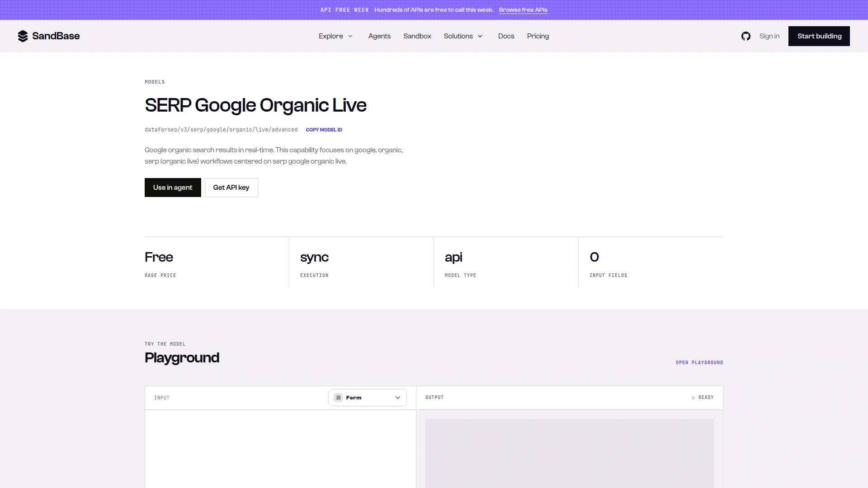Open Docs in the navigation
Screen dimensions: 868x488
click(x=506, y=36)
